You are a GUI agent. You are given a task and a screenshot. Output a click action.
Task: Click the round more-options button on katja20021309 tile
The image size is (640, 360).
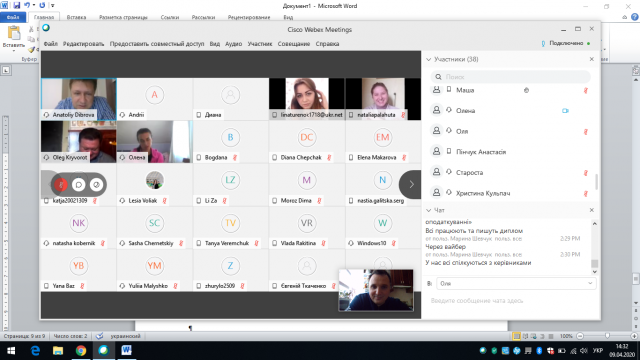(x=96, y=185)
